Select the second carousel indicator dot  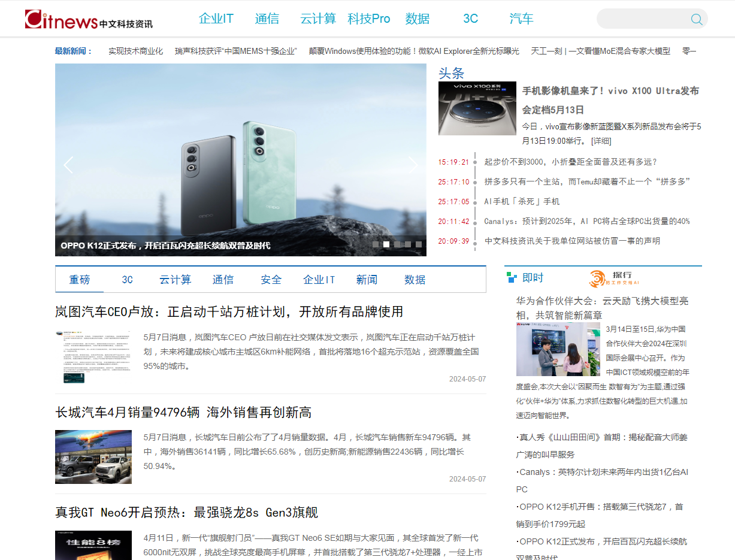point(386,244)
